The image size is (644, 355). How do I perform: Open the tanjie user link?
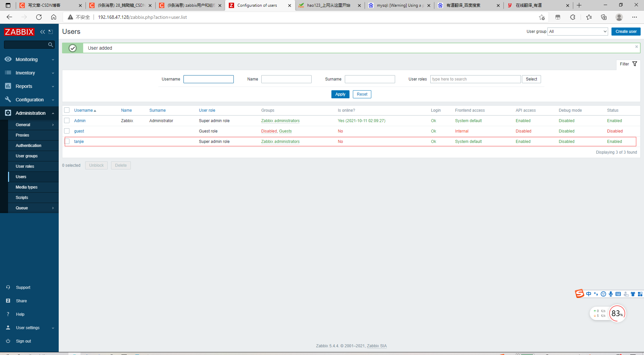pyautogui.click(x=79, y=142)
